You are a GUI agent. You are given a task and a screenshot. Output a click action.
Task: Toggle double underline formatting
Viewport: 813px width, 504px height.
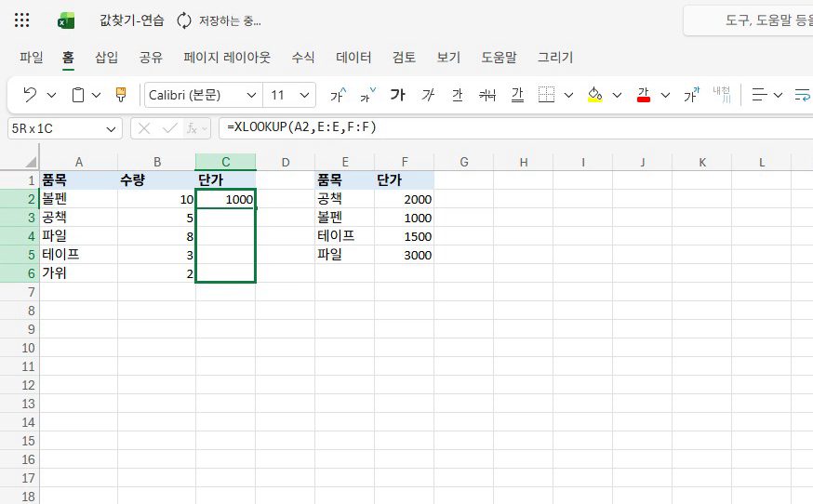point(517,95)
